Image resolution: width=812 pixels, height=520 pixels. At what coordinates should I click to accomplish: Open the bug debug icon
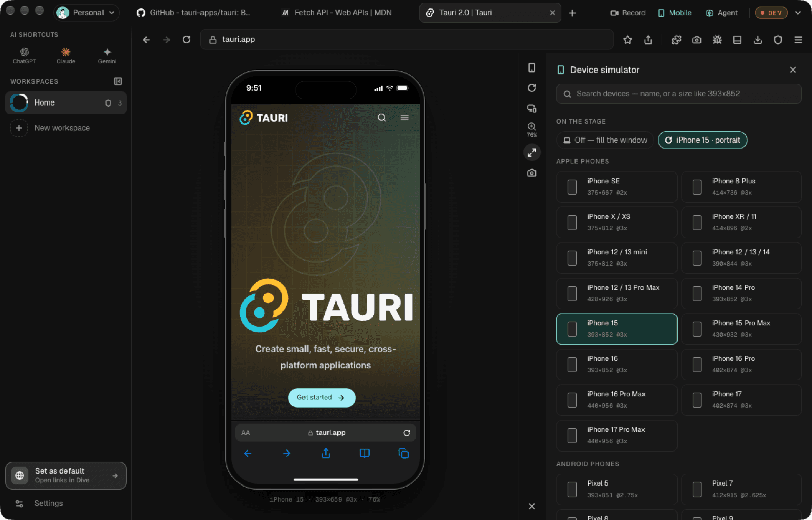[717, 40]
